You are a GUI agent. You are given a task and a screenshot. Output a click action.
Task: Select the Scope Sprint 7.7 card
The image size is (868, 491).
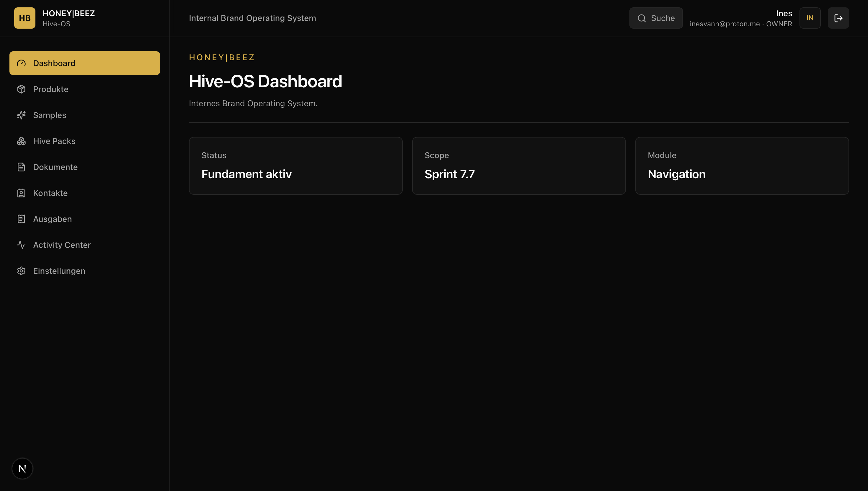(x=518, y=166)
